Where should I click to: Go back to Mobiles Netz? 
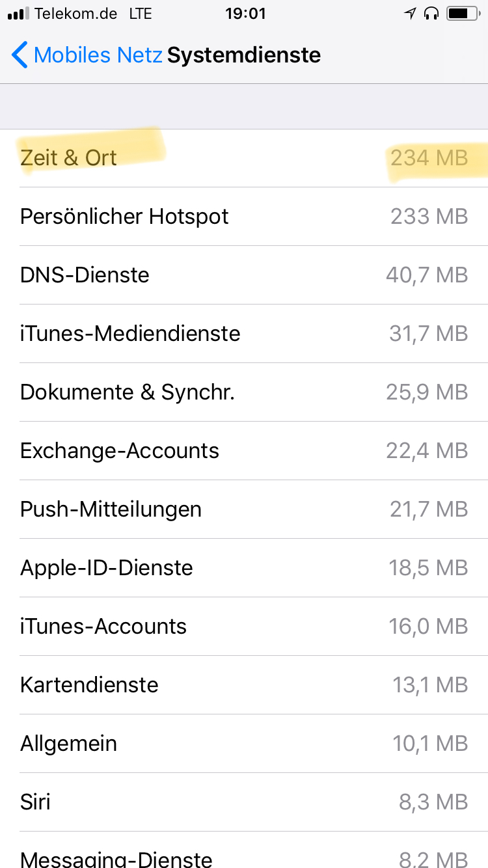pyautogui.click(x=98, y=55)
